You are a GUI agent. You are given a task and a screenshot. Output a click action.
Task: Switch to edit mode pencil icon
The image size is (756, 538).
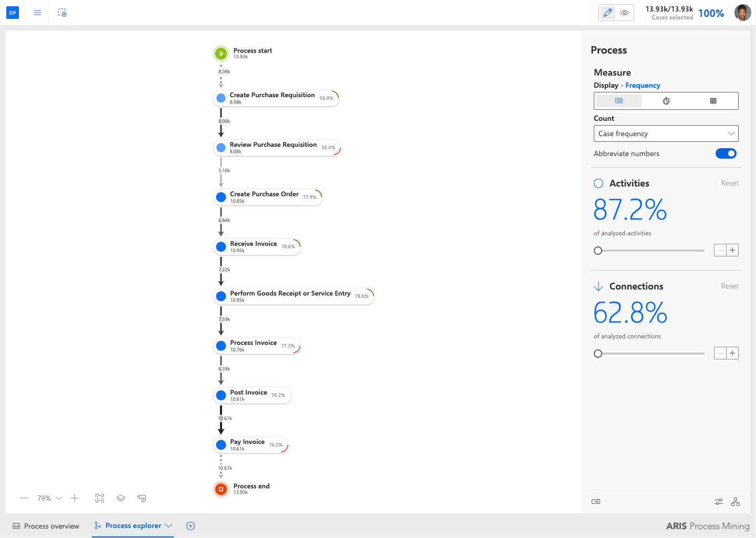[608, 13]
